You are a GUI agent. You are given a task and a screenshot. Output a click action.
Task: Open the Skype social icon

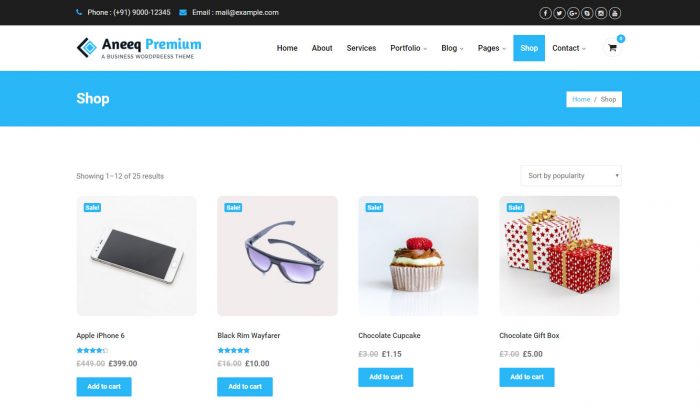(x=587, y=13)
